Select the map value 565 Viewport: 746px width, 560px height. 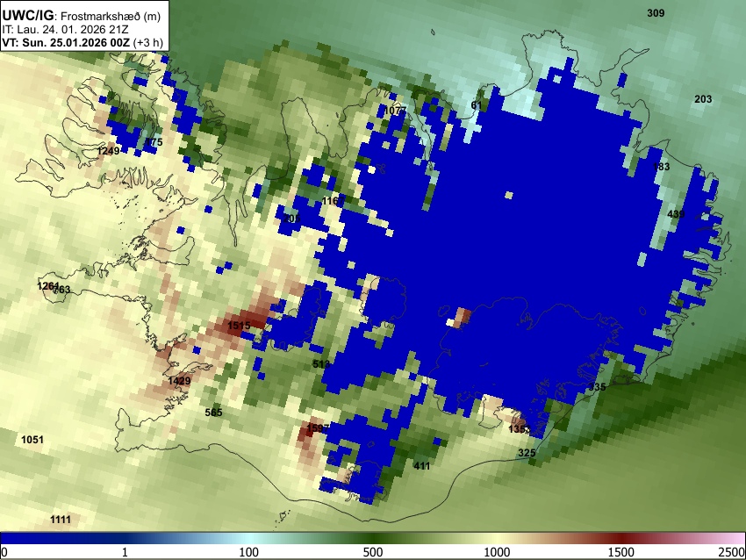(x=213, y=412)
